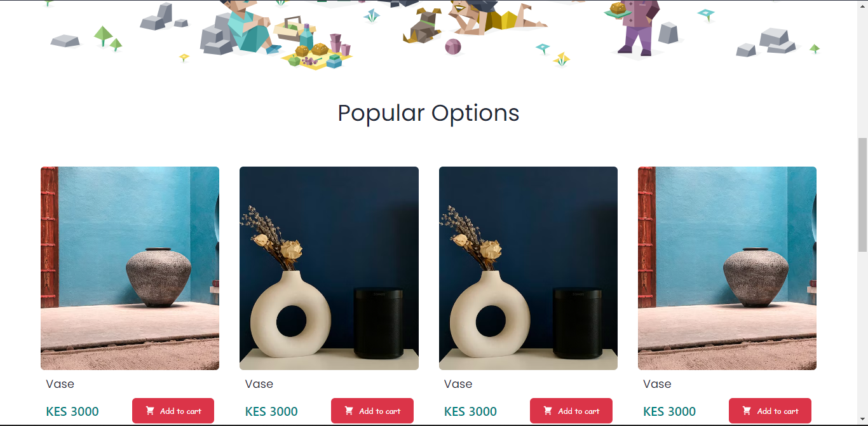This screenshot has height=426, width=868.
Task: Open second product image with donut vase
Action: click(x=329, y=268)
